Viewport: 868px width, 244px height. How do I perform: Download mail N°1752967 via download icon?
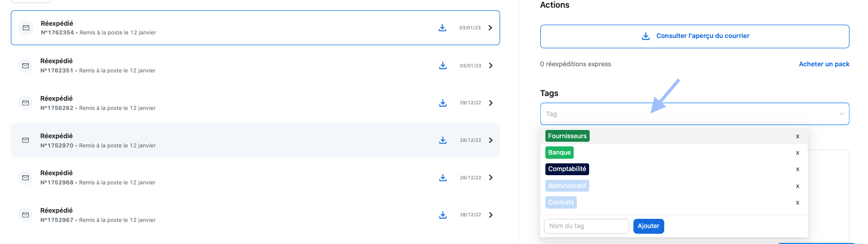click(442, 215)
